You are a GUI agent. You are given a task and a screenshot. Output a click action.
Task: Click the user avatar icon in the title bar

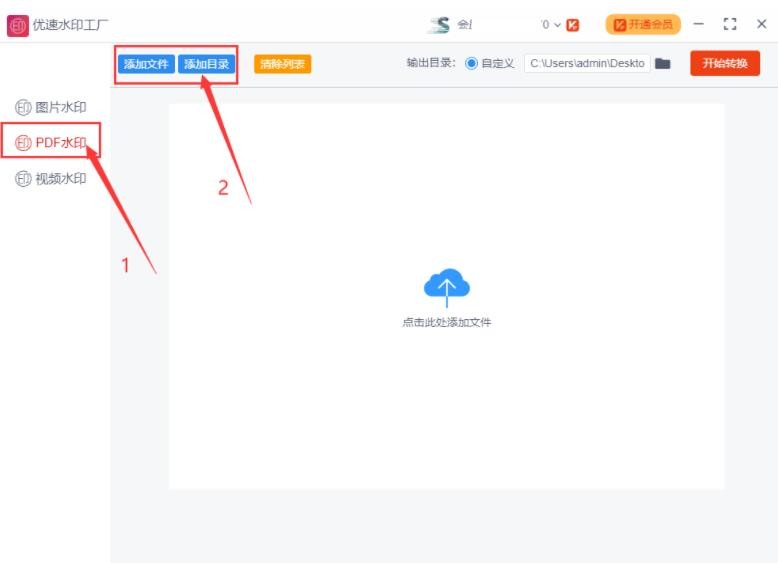(439, 25)
